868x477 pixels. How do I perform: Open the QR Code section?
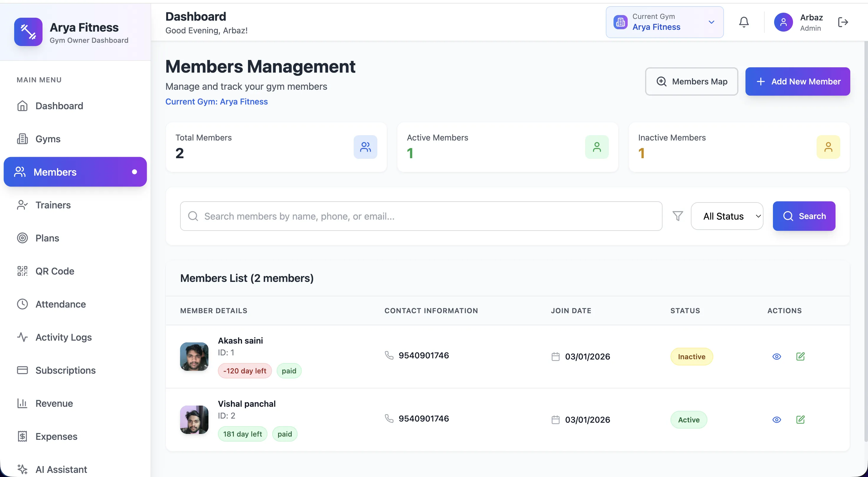click(x=55, y=271)
